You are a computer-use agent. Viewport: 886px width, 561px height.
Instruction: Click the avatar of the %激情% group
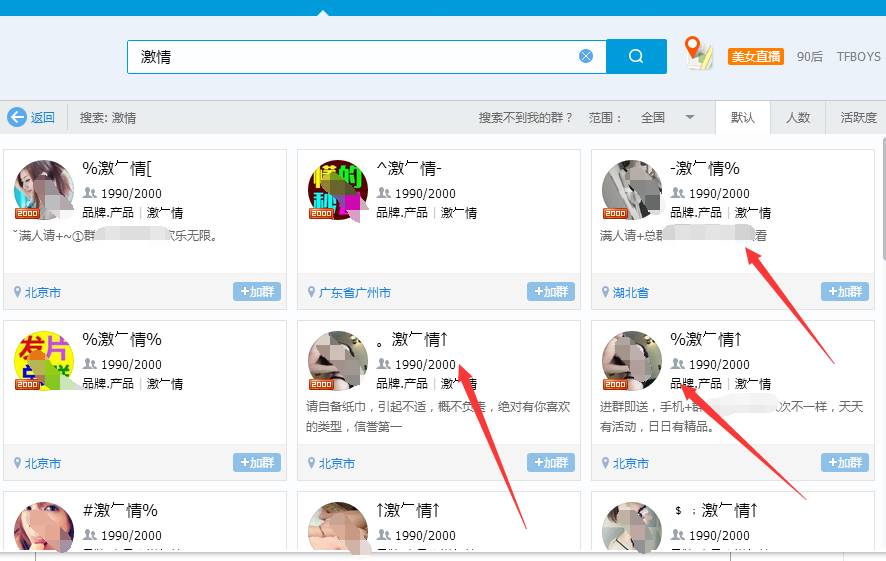[x=44, y=361]
